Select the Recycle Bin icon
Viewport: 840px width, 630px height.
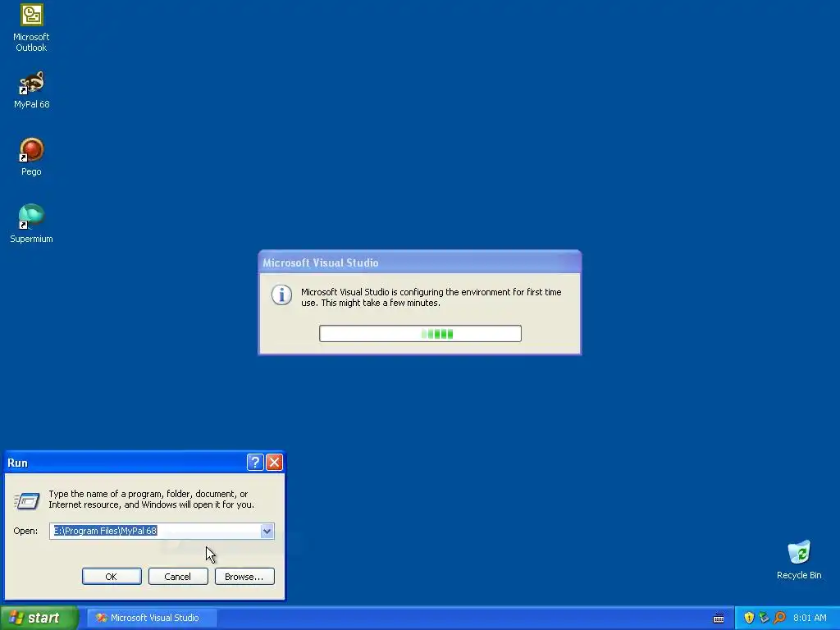tap(799, 560)
